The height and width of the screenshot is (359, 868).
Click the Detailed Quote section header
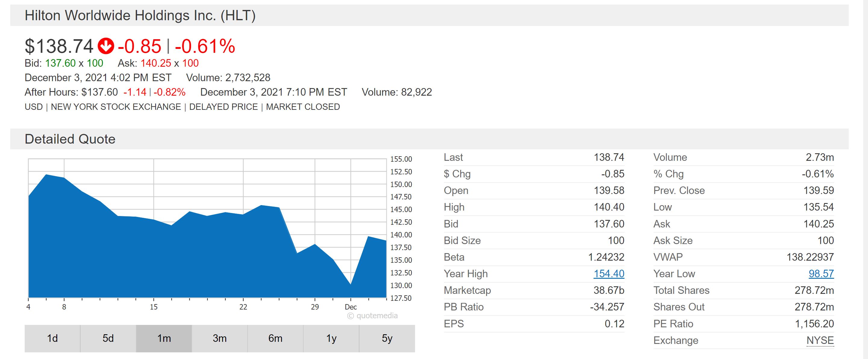(70, 139)
